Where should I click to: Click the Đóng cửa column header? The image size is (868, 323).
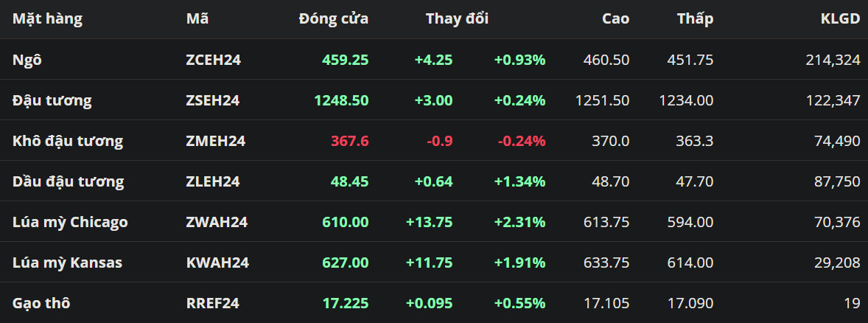[x=333, y=19]
